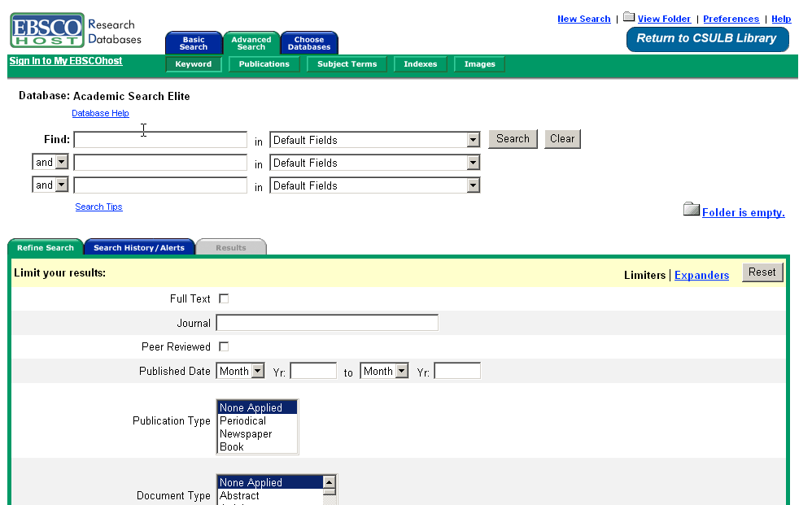Image resolution: width=812 pixels, height=505 pixels.
Task: Open the Subject Terms menu item
Action: click(x=347, y=64)
